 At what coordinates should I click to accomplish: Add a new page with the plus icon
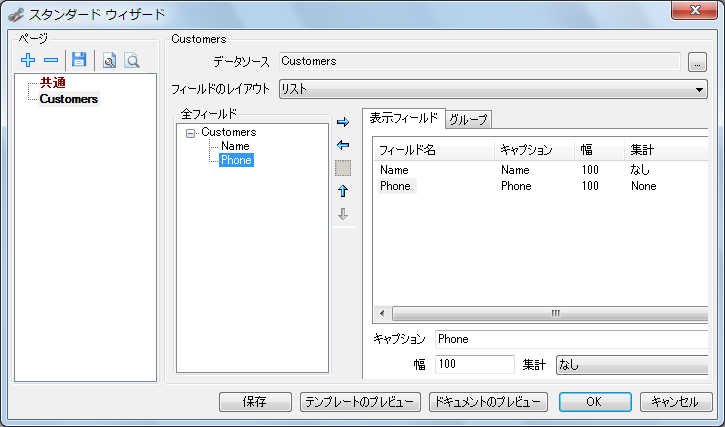(28, 60)
